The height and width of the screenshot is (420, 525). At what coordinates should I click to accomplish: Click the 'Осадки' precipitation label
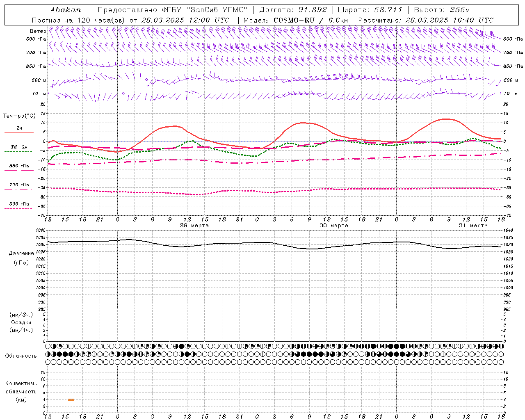[21, 322]
